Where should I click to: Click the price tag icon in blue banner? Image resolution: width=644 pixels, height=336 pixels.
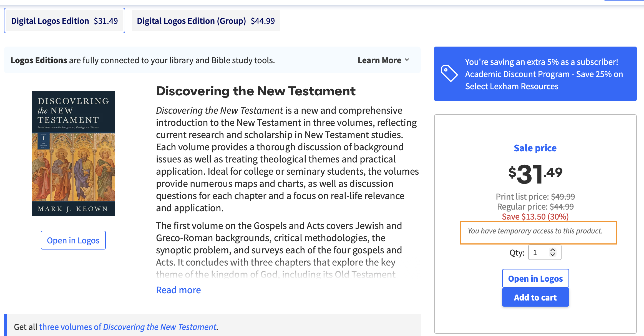(x=449, y=73)
